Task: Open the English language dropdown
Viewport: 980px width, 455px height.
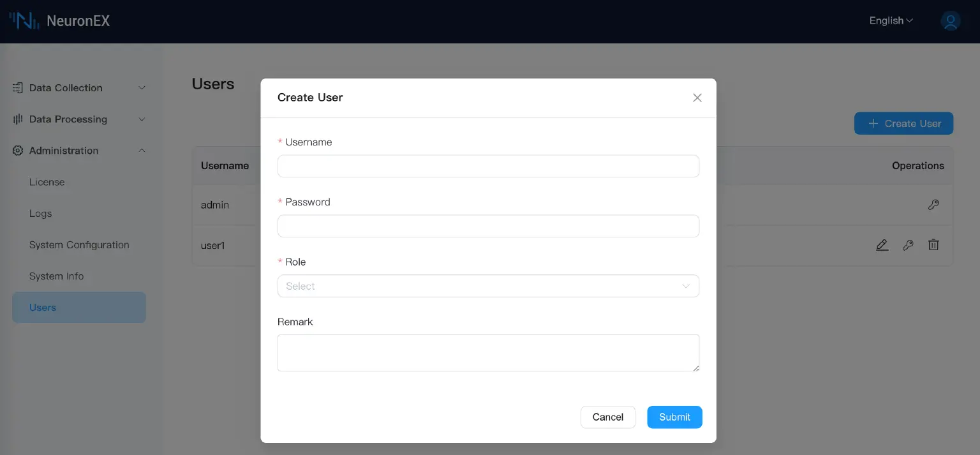Action: tap(889, 20)
